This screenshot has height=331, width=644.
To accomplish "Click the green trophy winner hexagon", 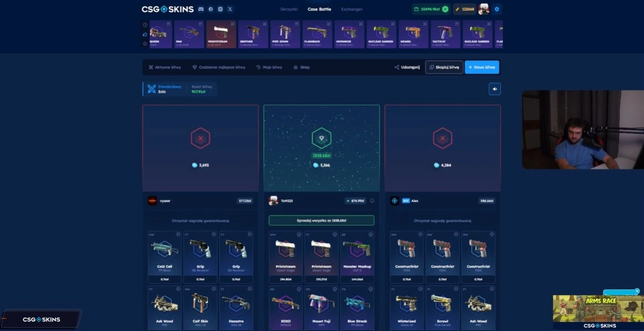I will click(321, 138).
